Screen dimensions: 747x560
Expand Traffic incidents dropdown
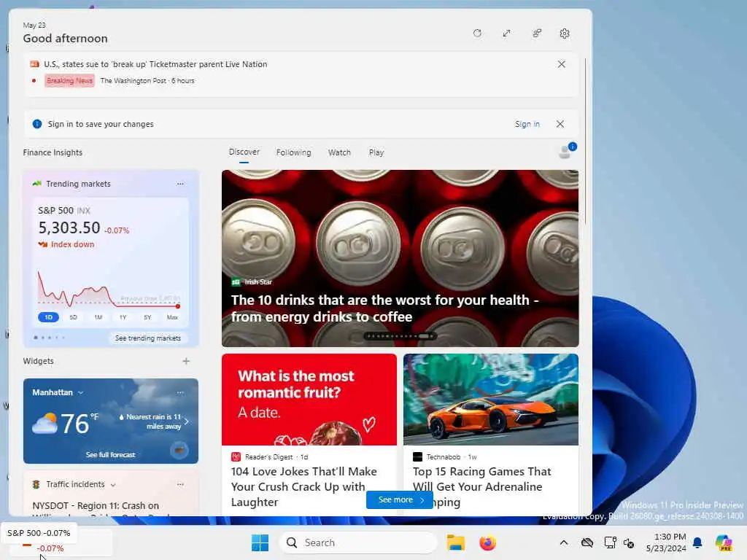113,485
